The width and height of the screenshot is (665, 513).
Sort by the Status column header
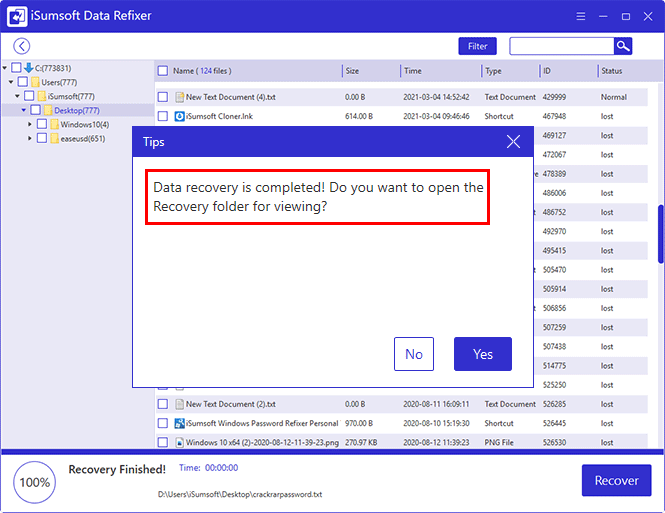pos(612,71)
